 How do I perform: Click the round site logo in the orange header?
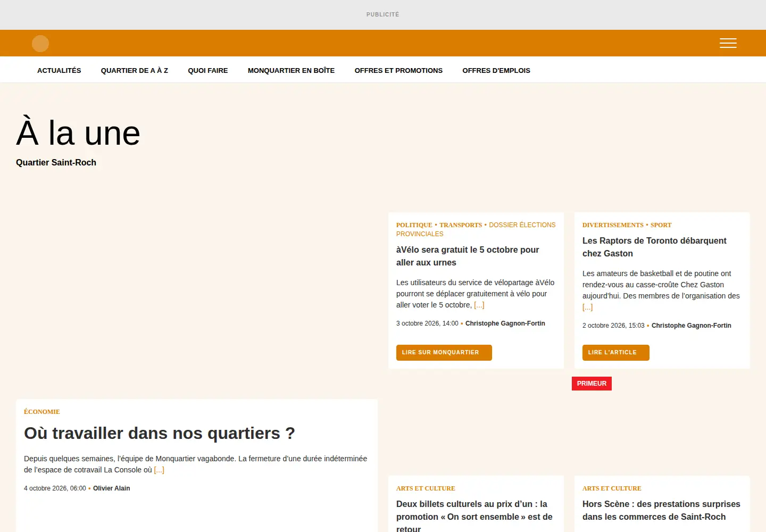click(40, 44)
